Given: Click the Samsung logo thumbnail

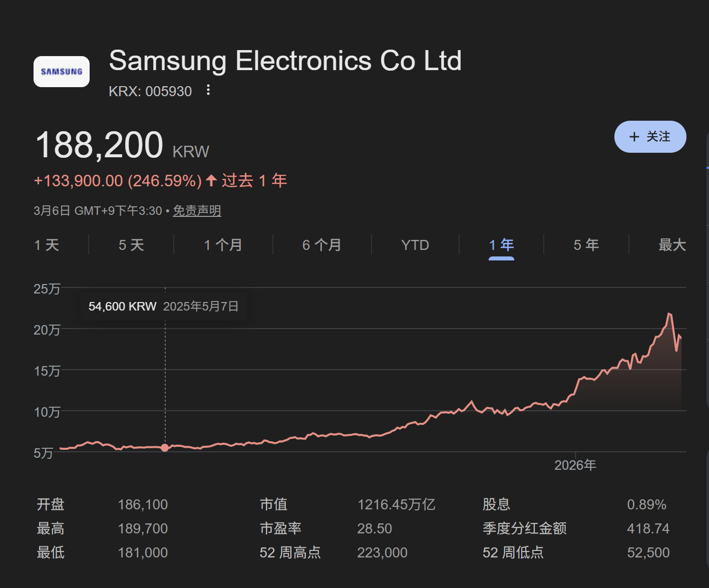Looking at the screenshot, I should pyautogui.click(x=61, y=72).
